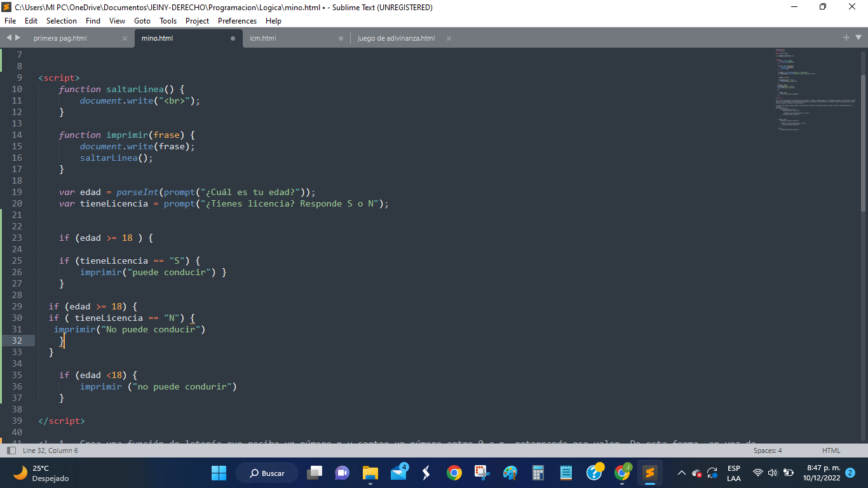Screen dimensions: 868x488
Task: Switch to the primera pag.html tab
Action: [60, 38]
